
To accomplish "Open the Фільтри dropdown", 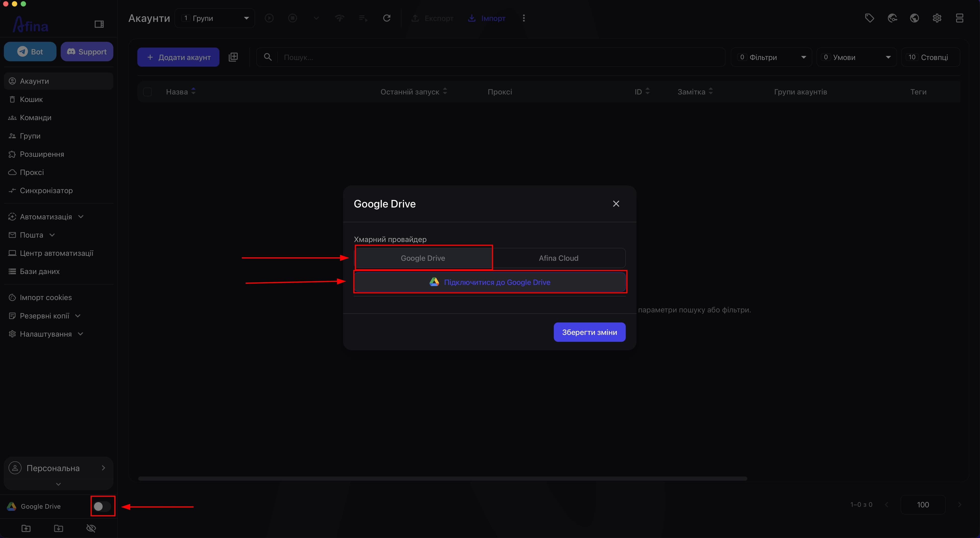I will click(771, 57).
